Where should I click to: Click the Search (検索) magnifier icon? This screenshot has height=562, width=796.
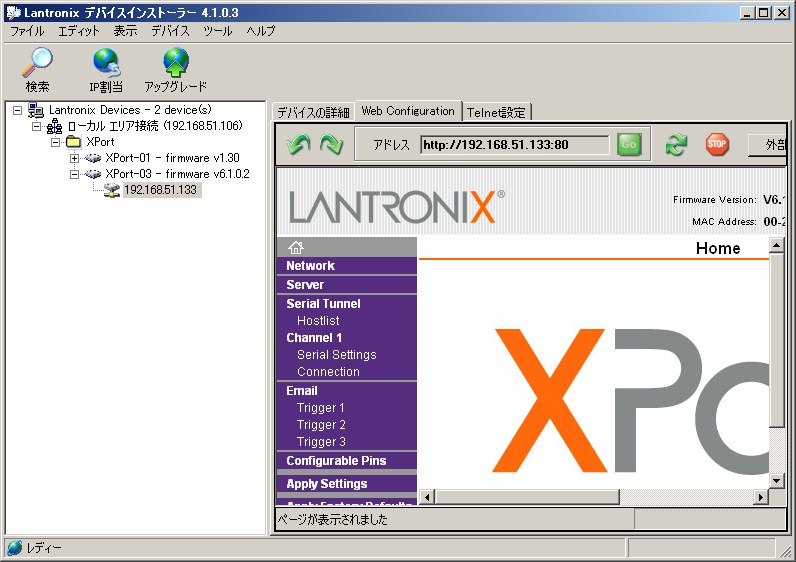[37, 62]
